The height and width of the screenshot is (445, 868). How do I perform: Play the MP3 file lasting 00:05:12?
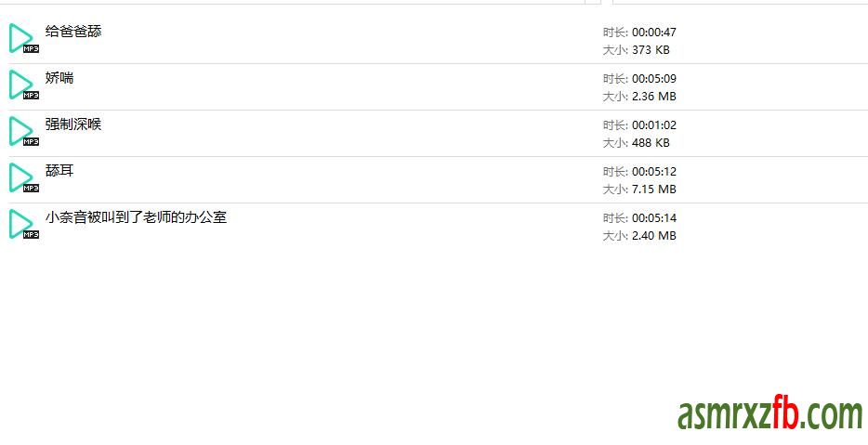(x=24, y=177)
